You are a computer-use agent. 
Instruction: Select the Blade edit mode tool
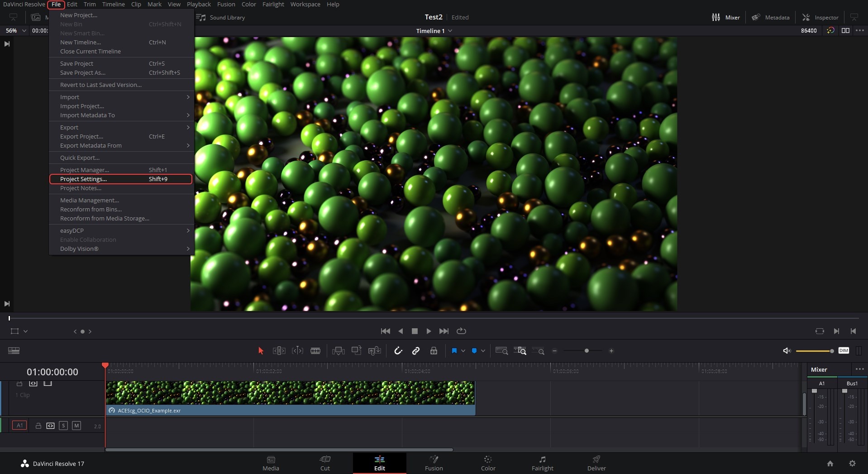(x=315, y=351)
